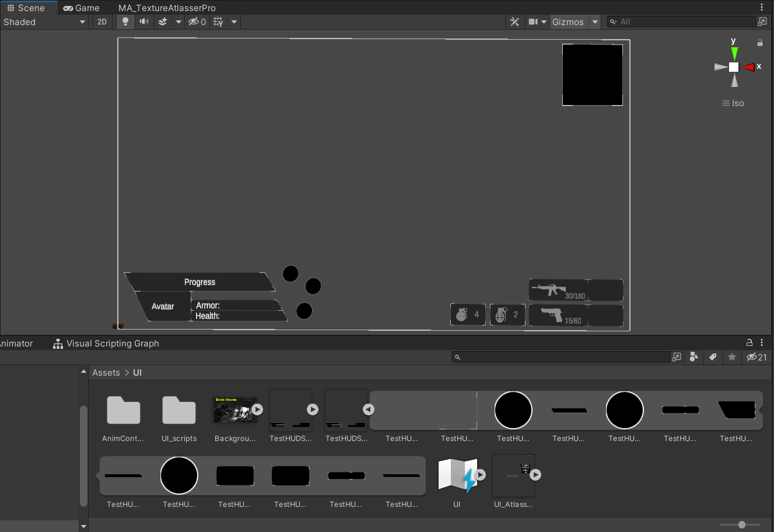Open the Visual Scripting Graph tab
This screenshot has height=532, width=774.
[113, 344]
